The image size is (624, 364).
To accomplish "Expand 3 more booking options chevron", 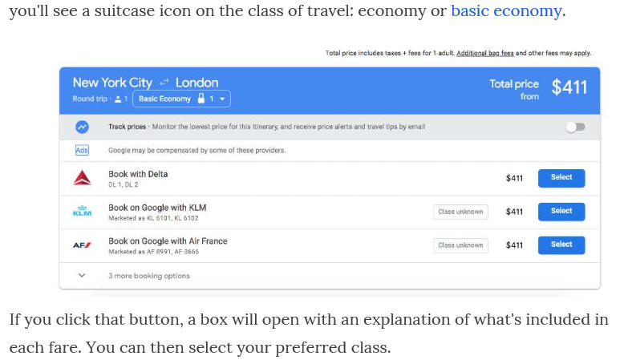I will point(82,275).
